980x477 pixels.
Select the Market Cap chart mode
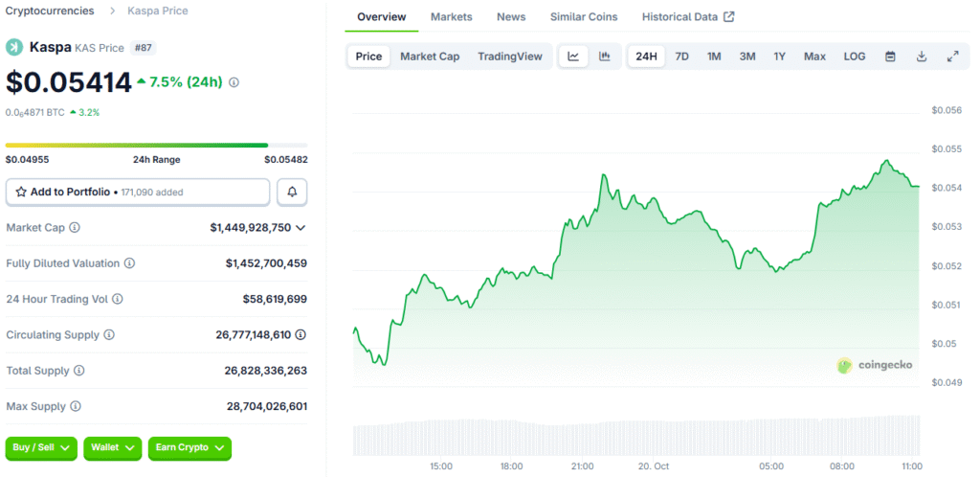[x=430, y=57]
